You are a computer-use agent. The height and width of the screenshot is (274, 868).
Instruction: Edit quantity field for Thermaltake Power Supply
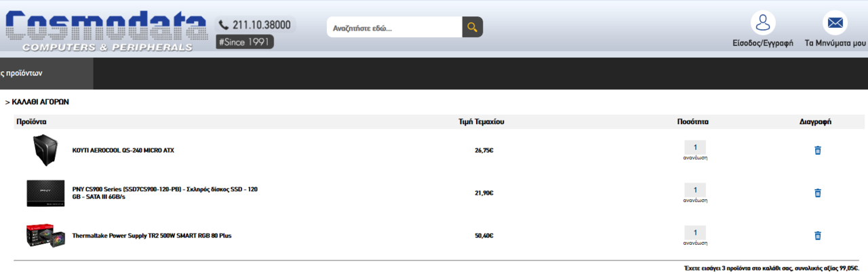(694, 233)
